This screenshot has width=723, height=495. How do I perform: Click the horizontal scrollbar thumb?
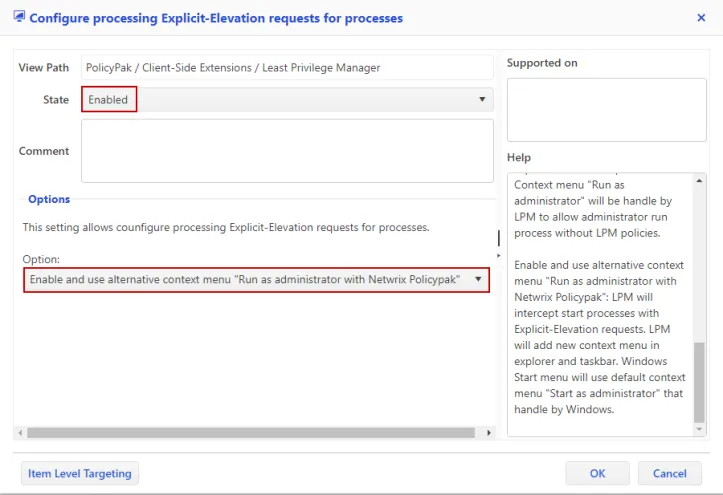pyautogui.click(x=250, y=433)
